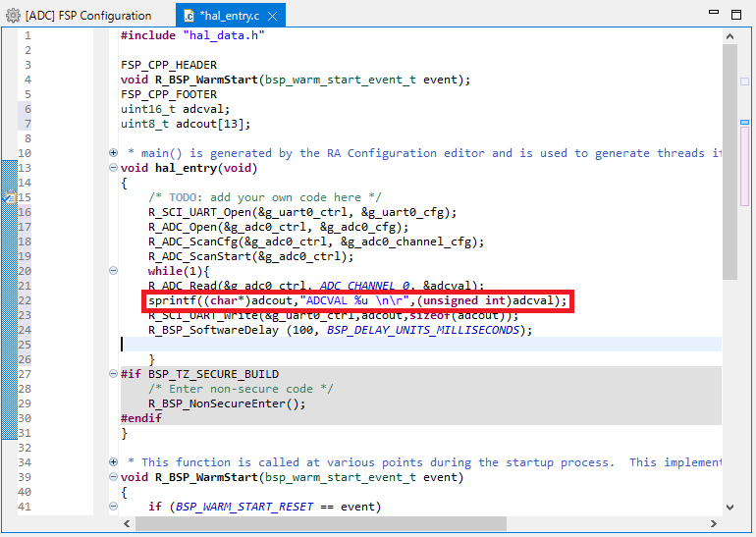Collapse the R_BSP_WarmStart function fold
Screen dimensions: 756x537
tap(113, 477)
